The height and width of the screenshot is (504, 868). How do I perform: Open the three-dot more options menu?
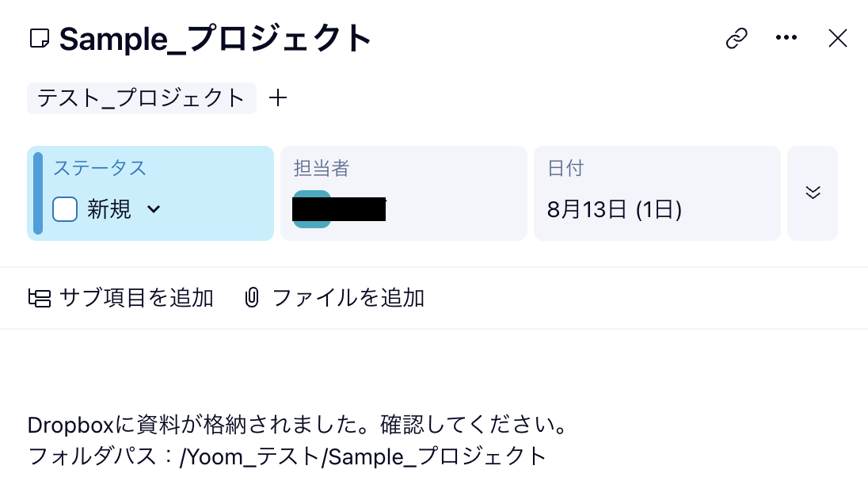pos(786,38)
